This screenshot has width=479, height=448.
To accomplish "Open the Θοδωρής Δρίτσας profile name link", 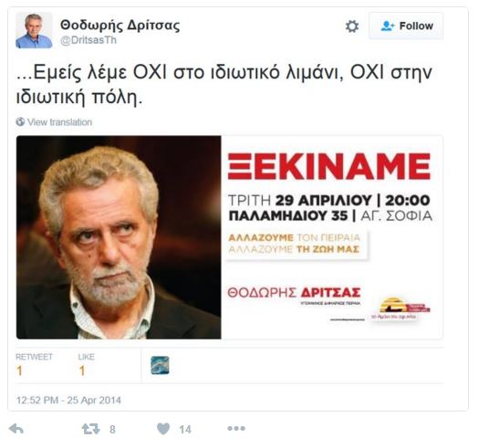I will tap(120, 26).
